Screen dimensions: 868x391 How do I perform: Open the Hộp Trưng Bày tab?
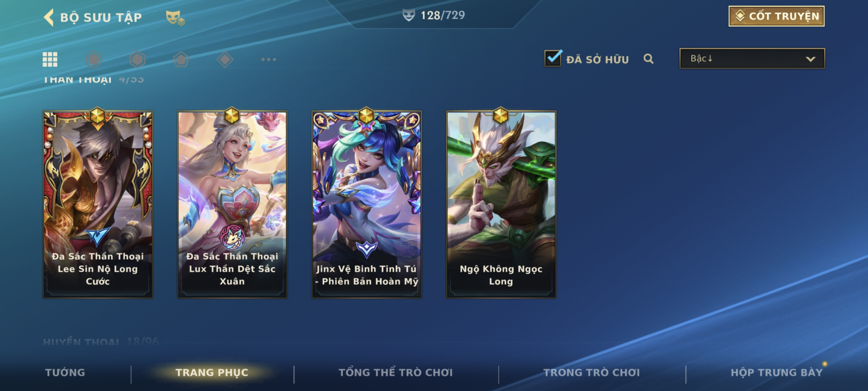click(776, 372)
